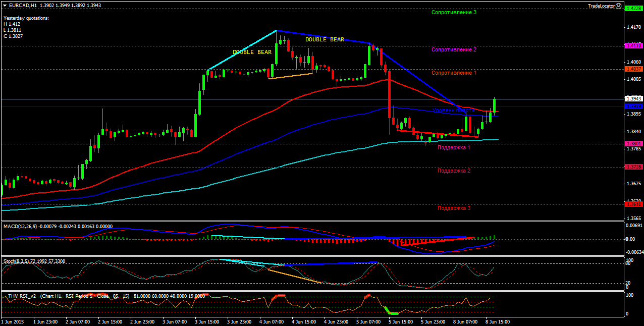The width and height of the screenshot is (644, 326).
Task: Select the 'Сопротивление 3' resistance label
Action: click(454, 12)
